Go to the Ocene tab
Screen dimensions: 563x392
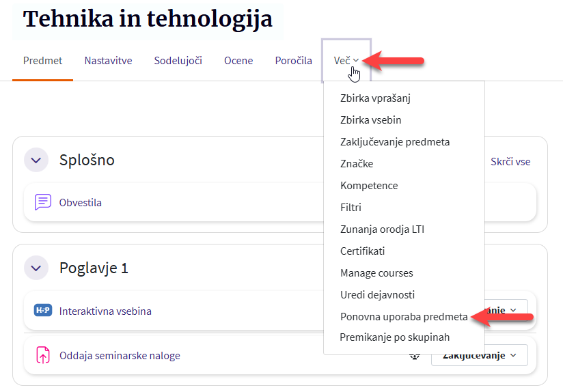(x=238, y=61)
